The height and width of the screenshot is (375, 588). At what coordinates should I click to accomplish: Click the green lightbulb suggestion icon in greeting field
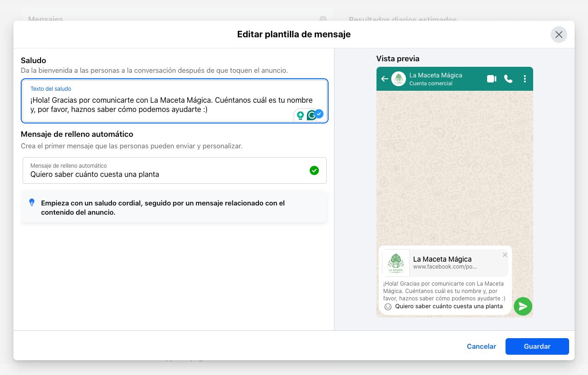point(301,115)
